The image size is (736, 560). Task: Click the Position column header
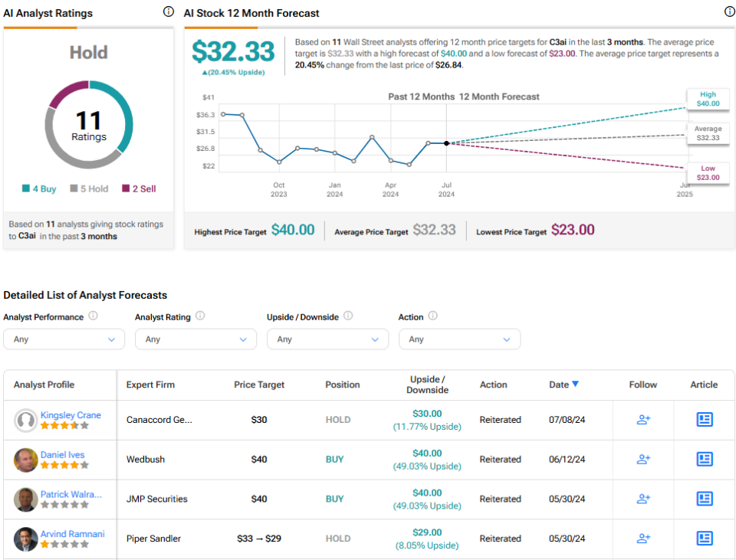(343, 385)
